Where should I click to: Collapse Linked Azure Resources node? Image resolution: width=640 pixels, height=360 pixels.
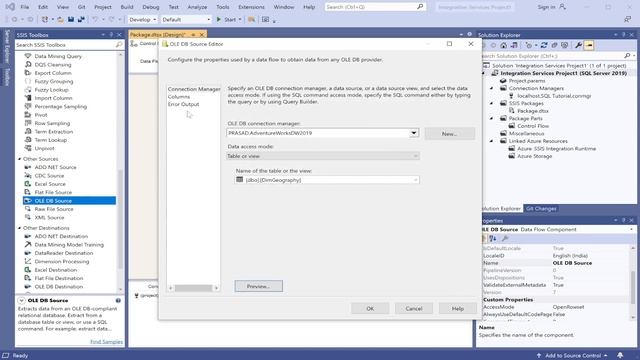(491, 141)
